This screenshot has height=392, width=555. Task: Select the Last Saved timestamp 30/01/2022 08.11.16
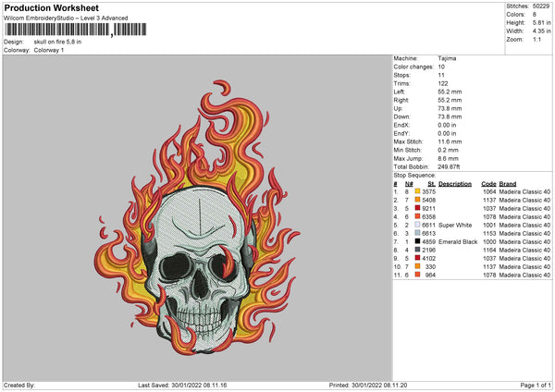click(x=199, y=385)
